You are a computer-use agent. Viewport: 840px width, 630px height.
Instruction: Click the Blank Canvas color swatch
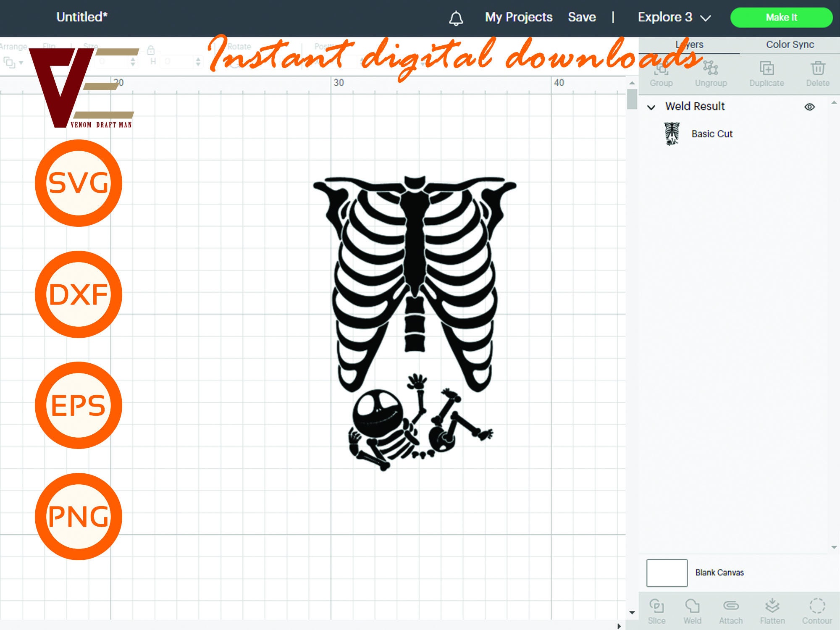666,573
